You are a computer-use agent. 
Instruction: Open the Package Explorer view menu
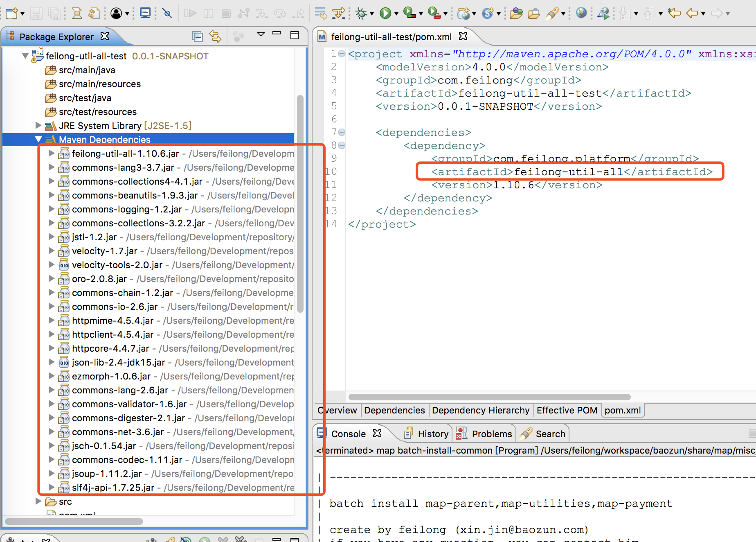(x=261, y=35)
